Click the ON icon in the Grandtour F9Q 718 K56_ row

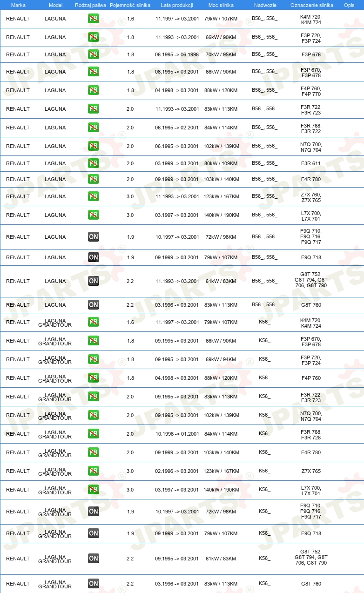click(93, 533)
